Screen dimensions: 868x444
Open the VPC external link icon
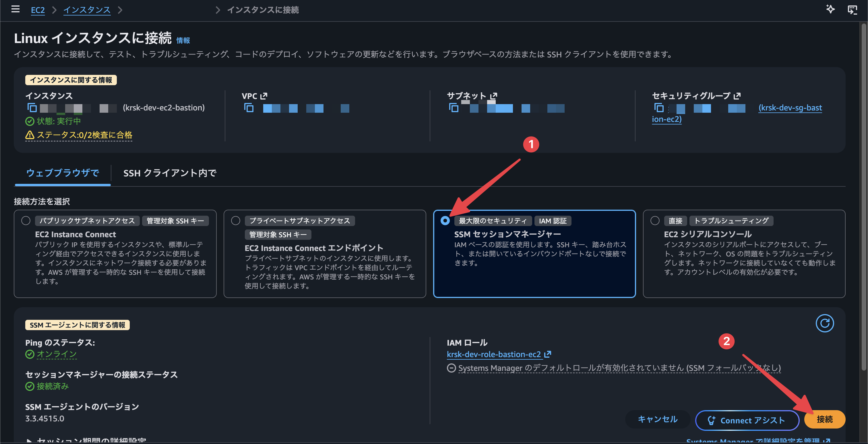(x=264, y=96)
